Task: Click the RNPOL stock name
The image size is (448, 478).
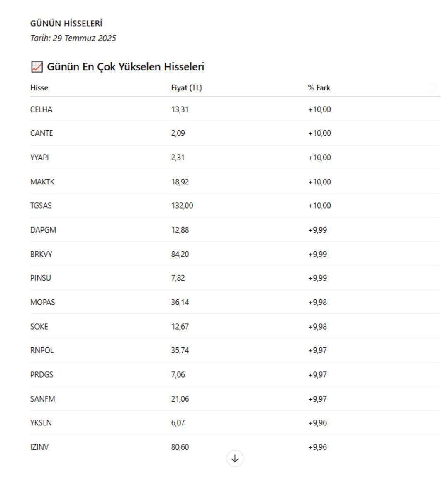Action: [x=42, y=351]
